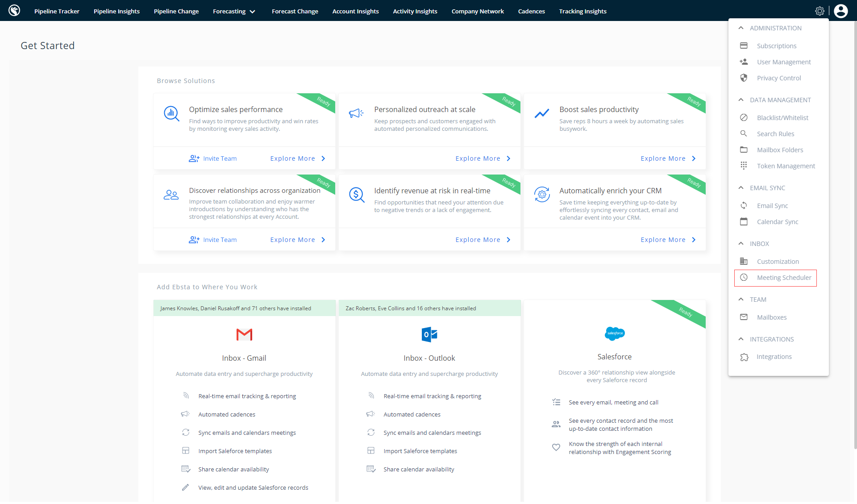Click the Privacy Control shield icon

pyautogui.click(x=744, y=78)
